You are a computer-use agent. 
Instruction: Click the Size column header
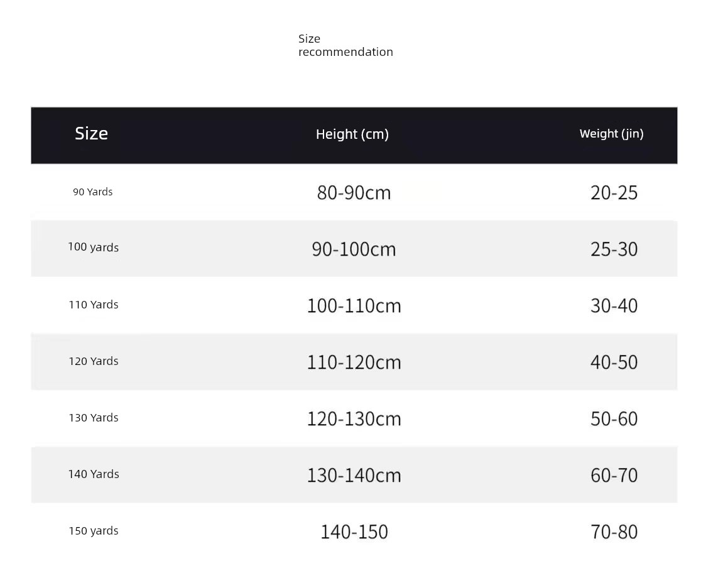[x=92, y=134]
